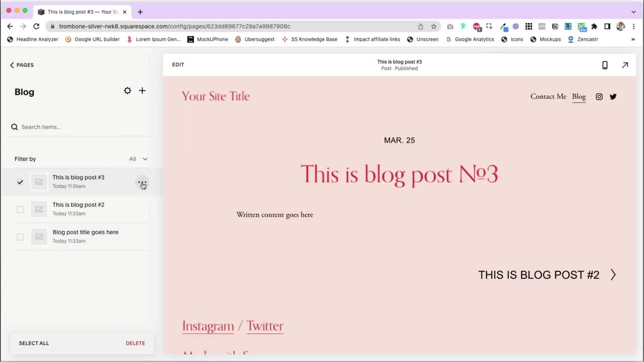
Task: Go forward in browser history
Action: 23,26
